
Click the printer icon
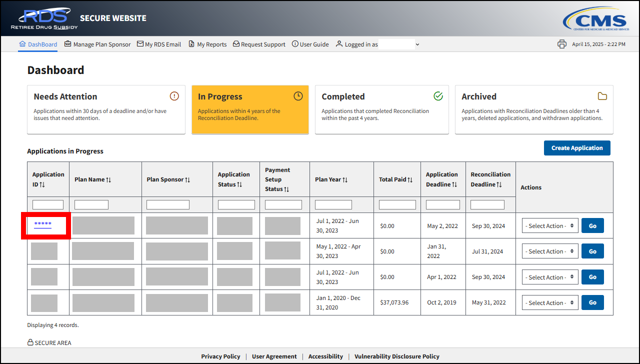(x=561, y=44)
